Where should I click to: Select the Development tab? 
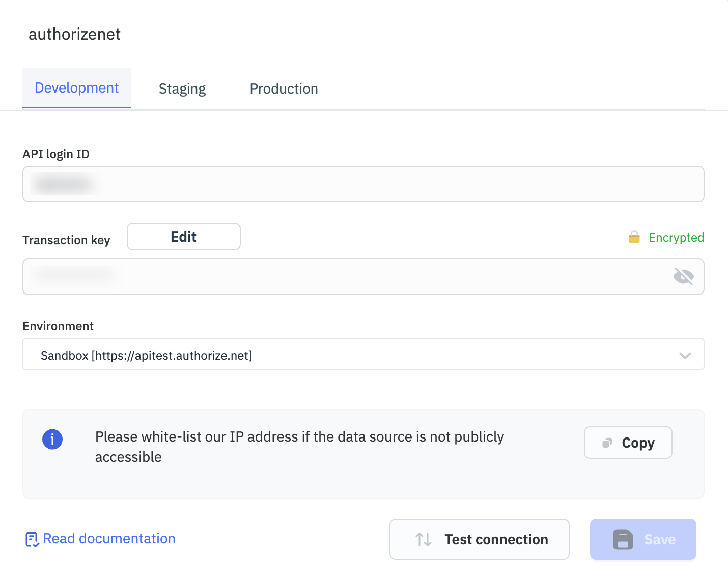point(76,87)
